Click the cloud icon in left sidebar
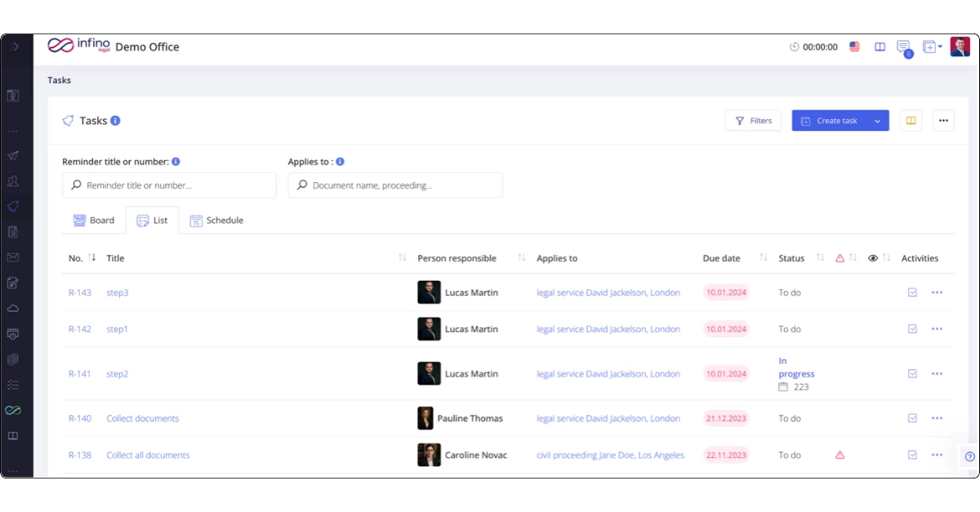The width and height of the screenshot is (980, 512). (x=13, y=308)
